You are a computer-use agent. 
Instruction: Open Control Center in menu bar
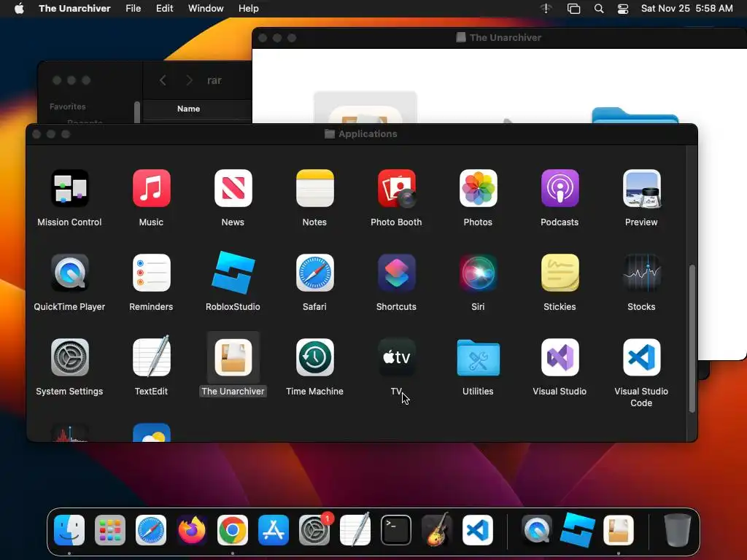pyautogui.click(x=623, y=9)
